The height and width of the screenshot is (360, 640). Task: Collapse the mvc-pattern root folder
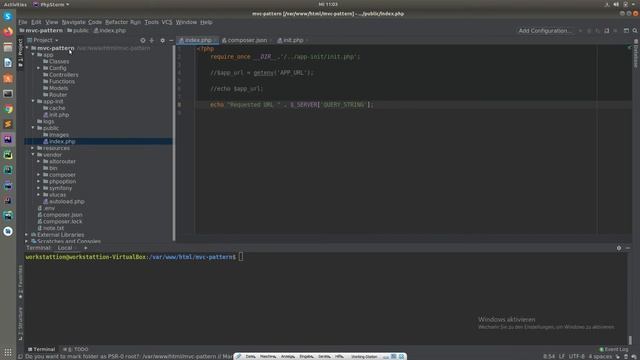pyautogui.click(x=27, y=48)
